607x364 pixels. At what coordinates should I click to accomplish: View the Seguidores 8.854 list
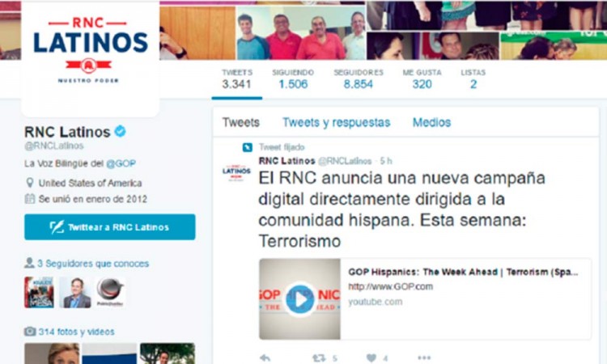click(x=359, y=79)
